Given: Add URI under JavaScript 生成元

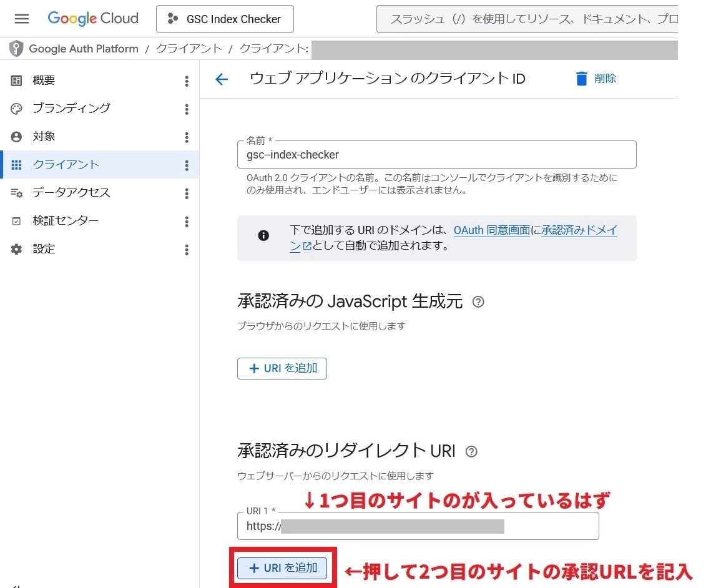Looking at the screenshot, I should (282, 368).
